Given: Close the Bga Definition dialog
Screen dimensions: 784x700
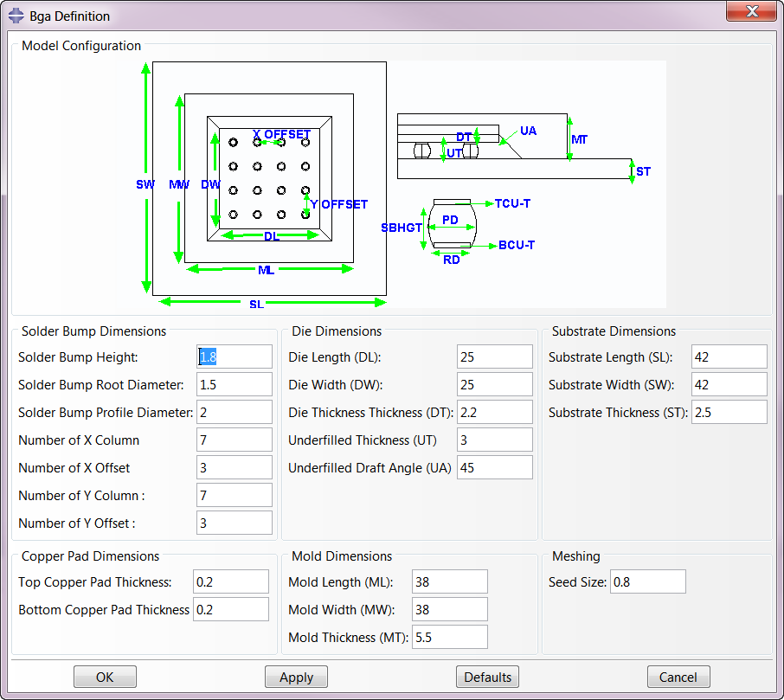Looking at the screenshot, I should [x=753, y=12].
